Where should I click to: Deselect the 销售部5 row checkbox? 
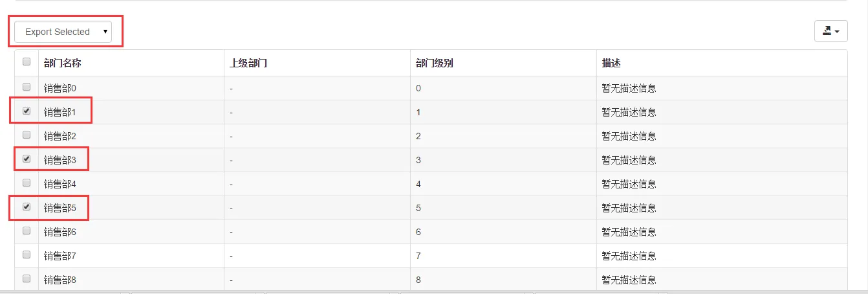pos(27,207)
